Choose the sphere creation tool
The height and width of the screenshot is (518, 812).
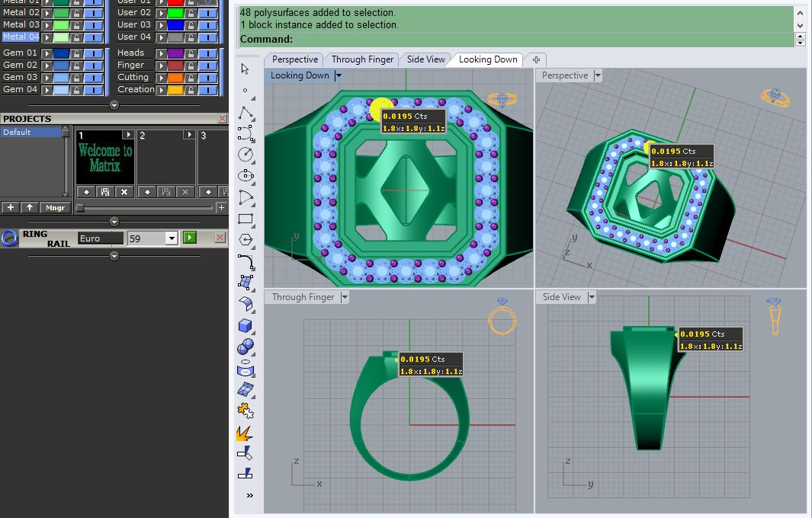pos(246,348)
